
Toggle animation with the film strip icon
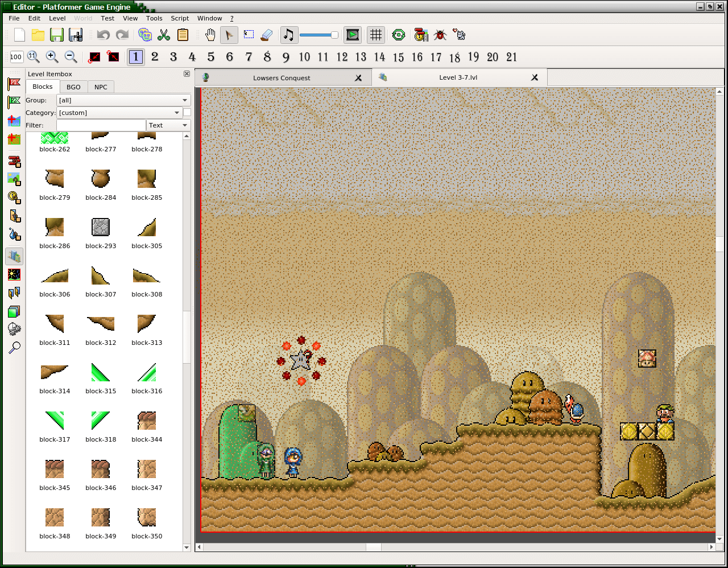click(353, 35)
